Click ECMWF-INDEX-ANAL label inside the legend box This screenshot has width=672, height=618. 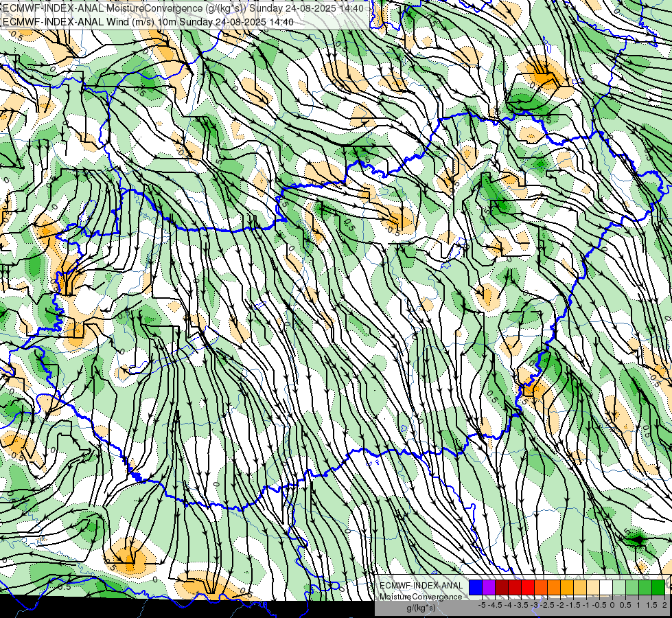click(421, 586)
